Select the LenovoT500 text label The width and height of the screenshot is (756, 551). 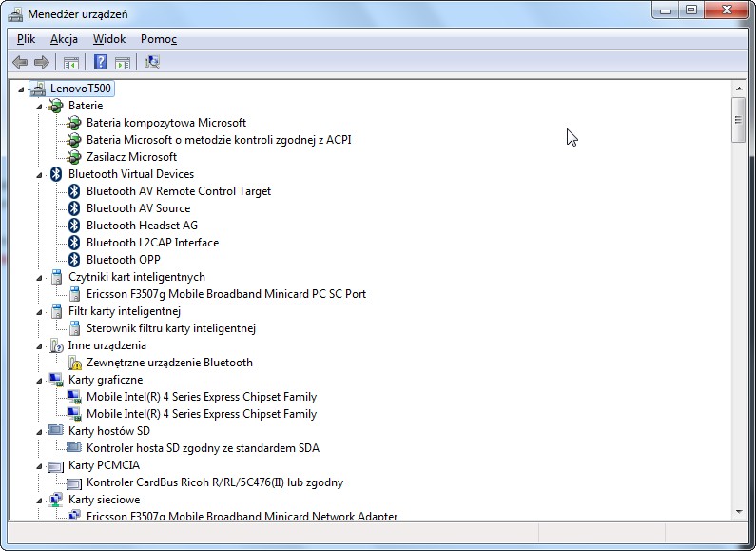81,89
